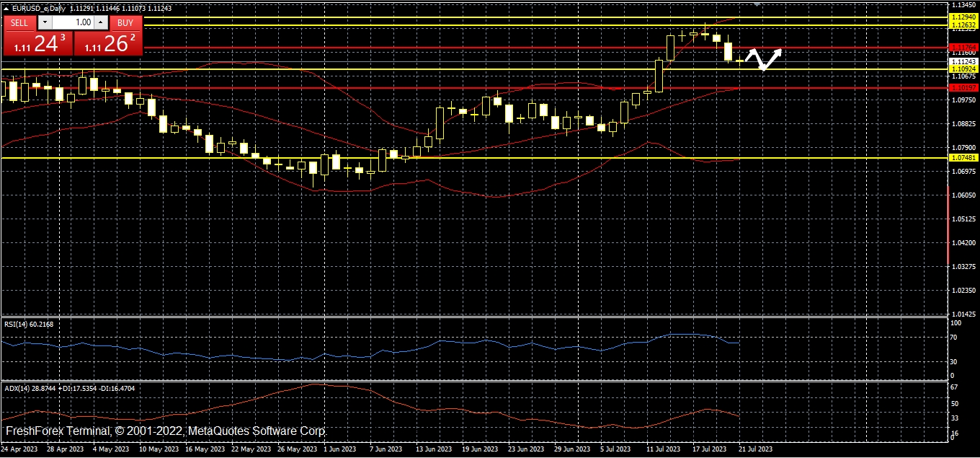Click the 1.00 volume input field
The width and height of the screenshot is (980, 458).
click(72, 22)
